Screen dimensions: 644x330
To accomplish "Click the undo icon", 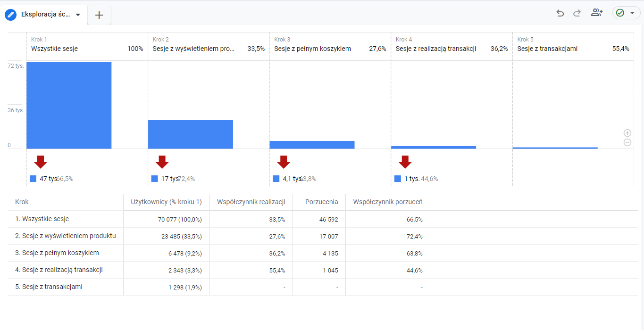I will (560, 13).
